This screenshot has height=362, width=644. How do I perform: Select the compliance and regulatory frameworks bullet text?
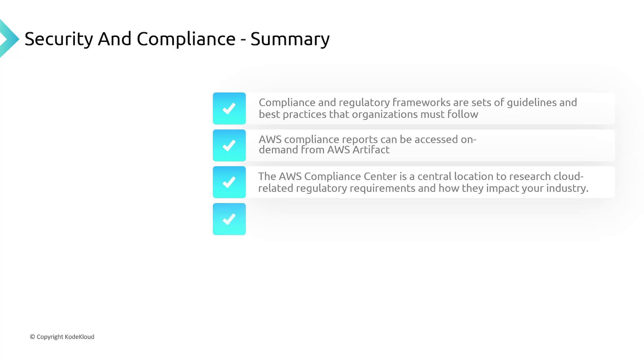[418, 108]
